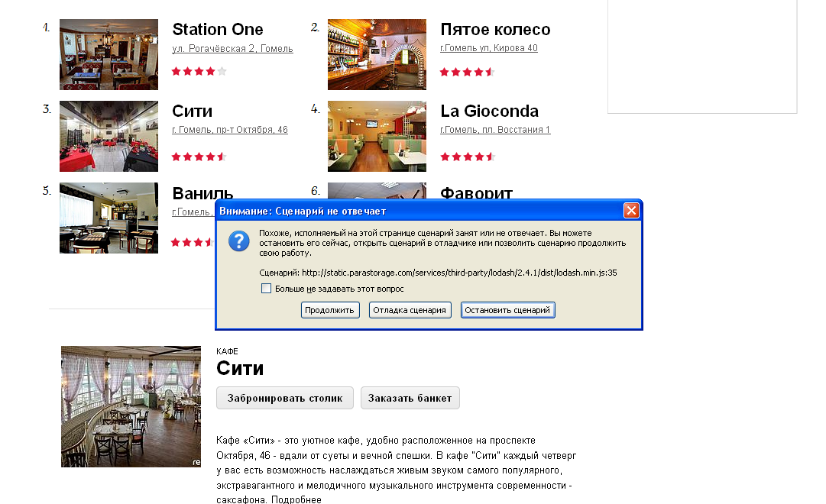Close the unresponsive script warning dialog

[x=631, y=211]
